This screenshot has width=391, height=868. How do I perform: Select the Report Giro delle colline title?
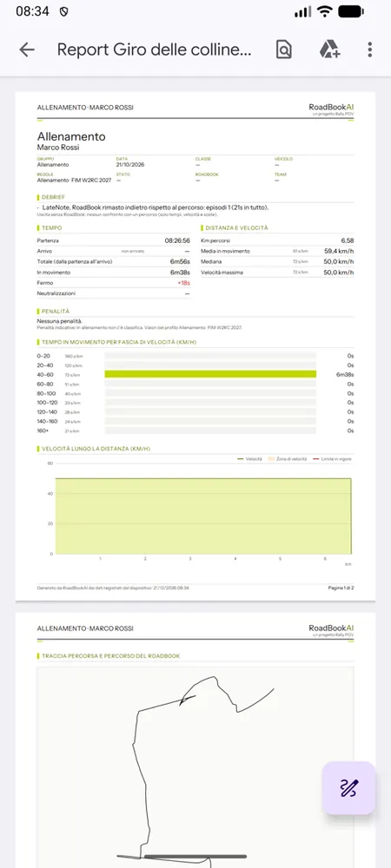154,49
